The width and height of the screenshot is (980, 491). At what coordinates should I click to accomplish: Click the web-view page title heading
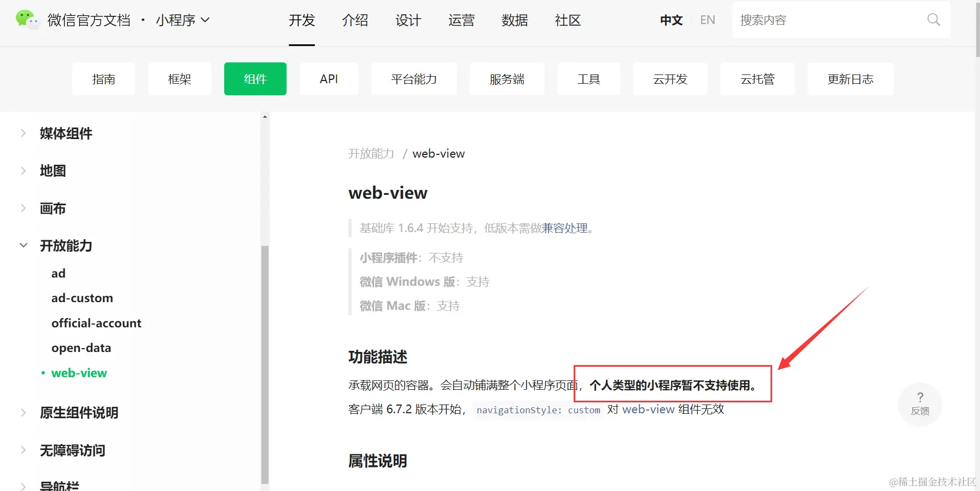coord(388,193)
